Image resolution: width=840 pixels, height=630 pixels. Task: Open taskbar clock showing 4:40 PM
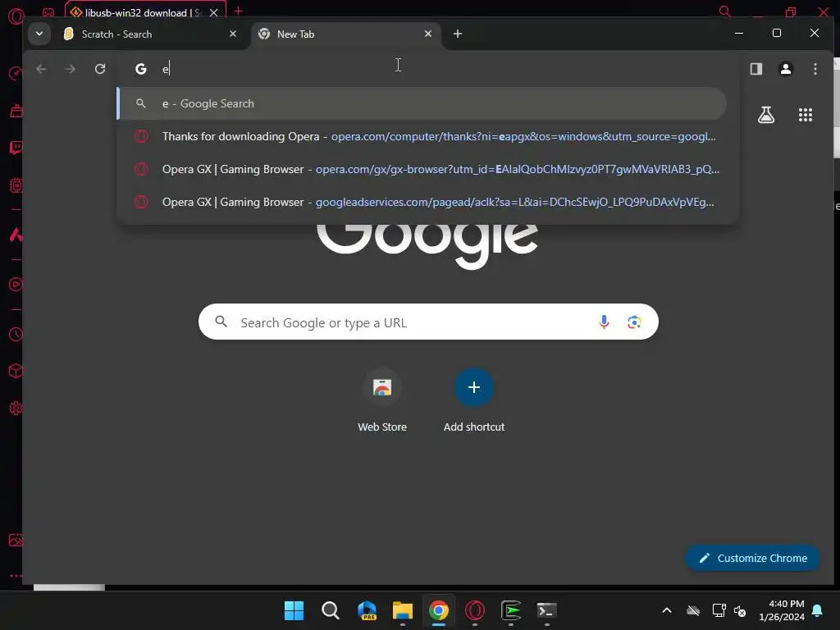point(782,610)
